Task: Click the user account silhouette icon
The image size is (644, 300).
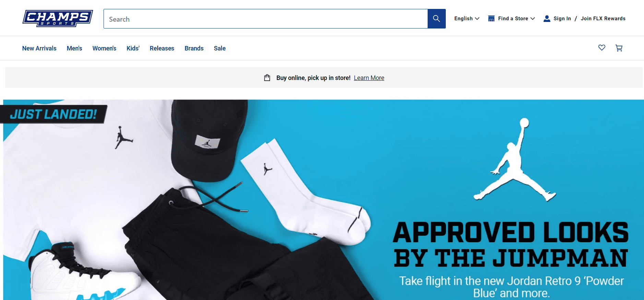Action: (547, 19)
